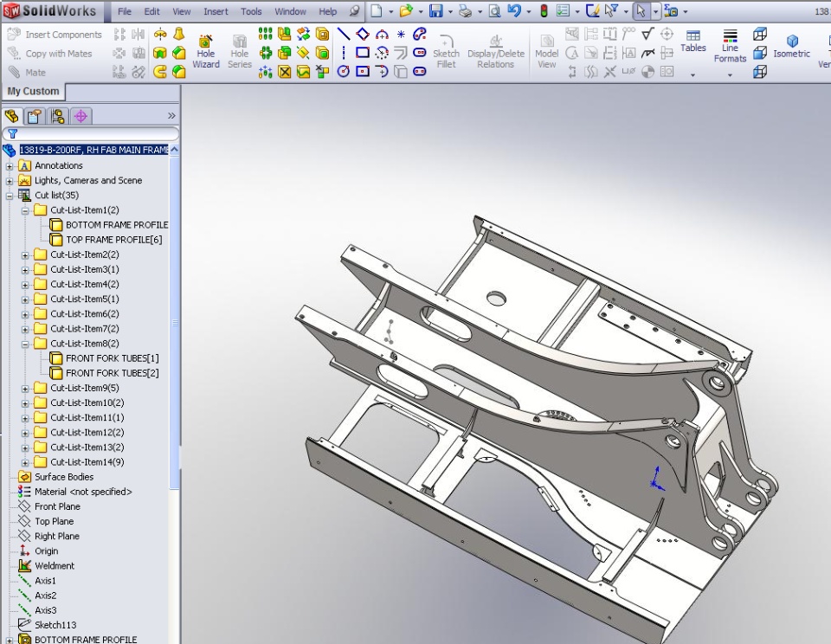Open the Insert menu

[216, 11]
